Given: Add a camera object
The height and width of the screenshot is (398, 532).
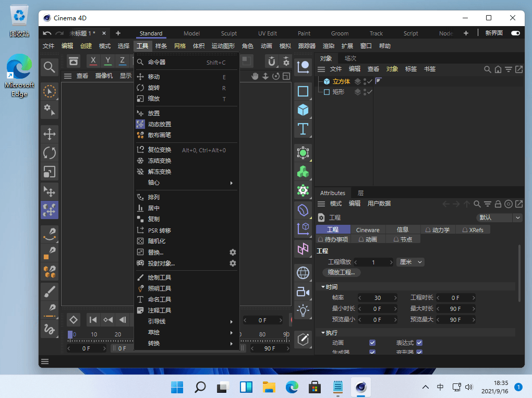Looking at the screenshot, I should tap(303, 292).
